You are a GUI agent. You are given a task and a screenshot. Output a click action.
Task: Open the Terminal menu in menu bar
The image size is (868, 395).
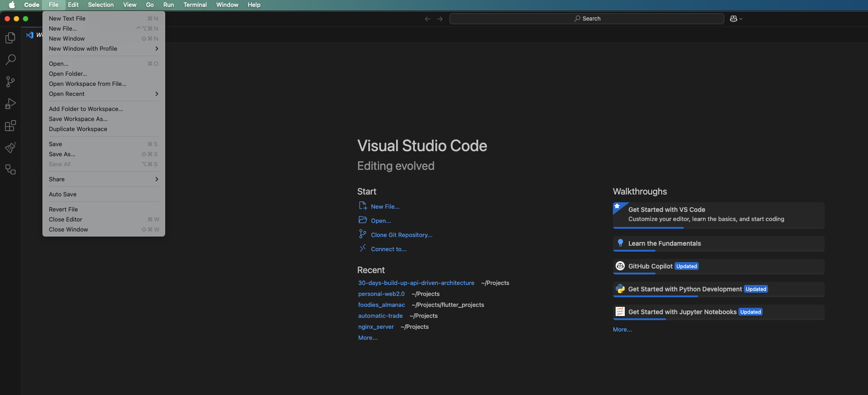click(x=195, y=5)
